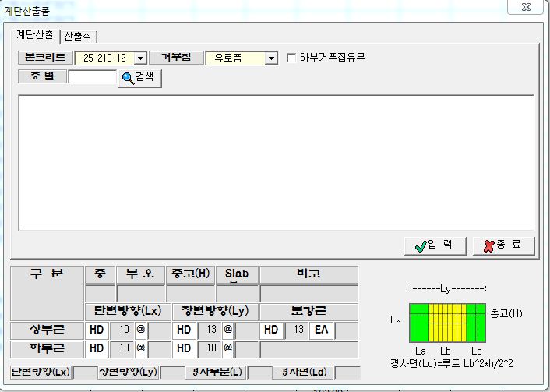The height and width of the screenshot is (392, 550).
Task: Click 상부근 단변방향 spacing field after @
Action: [159, 331]
